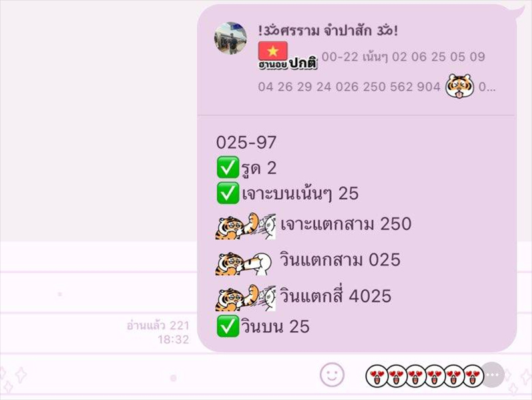Open the gray more-options ellipsis button
Image resolution: width=532 pixels, height=400 pixels.
[493, 375]
